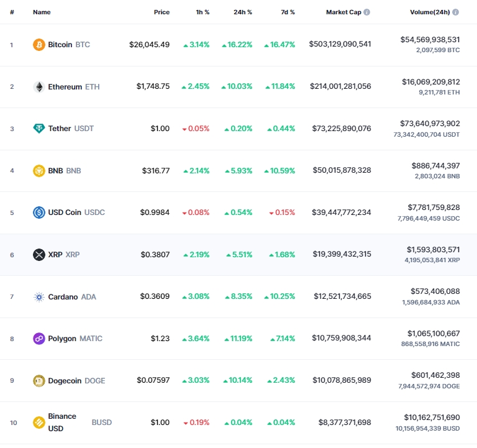
Task: Click the Cardano dotted logo icon
Action: 39,297
